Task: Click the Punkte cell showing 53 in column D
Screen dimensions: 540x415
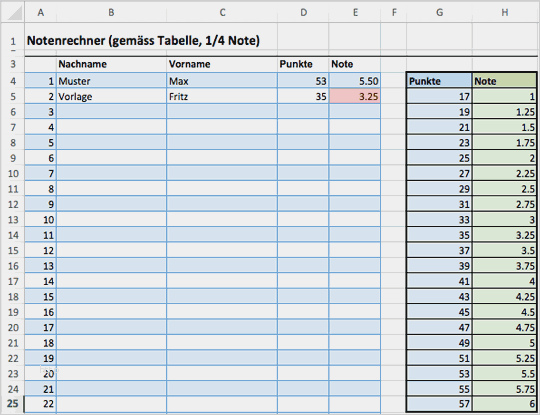Action: tap(303, 81)
